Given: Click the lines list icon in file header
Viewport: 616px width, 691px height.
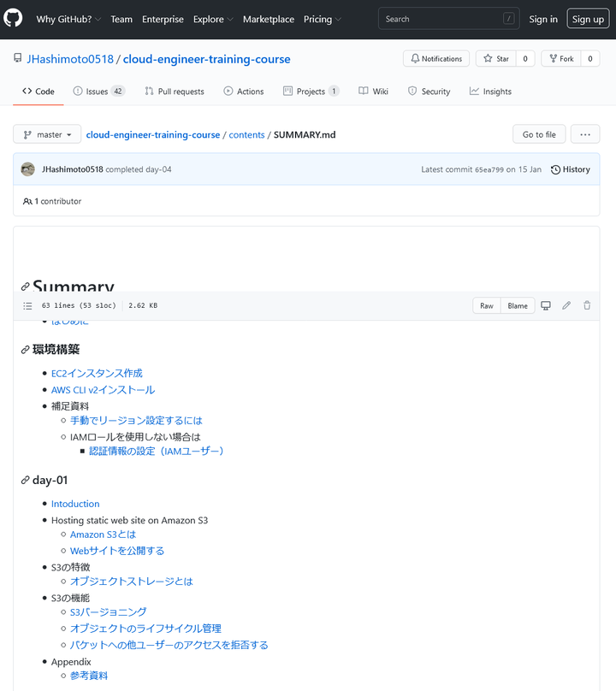Looking at the screenshot, I should 28,305.
